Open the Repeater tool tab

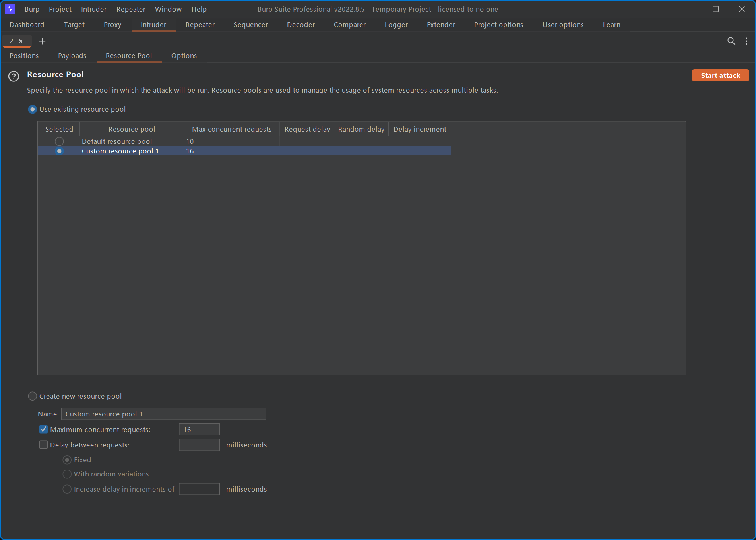click(200, 25)
